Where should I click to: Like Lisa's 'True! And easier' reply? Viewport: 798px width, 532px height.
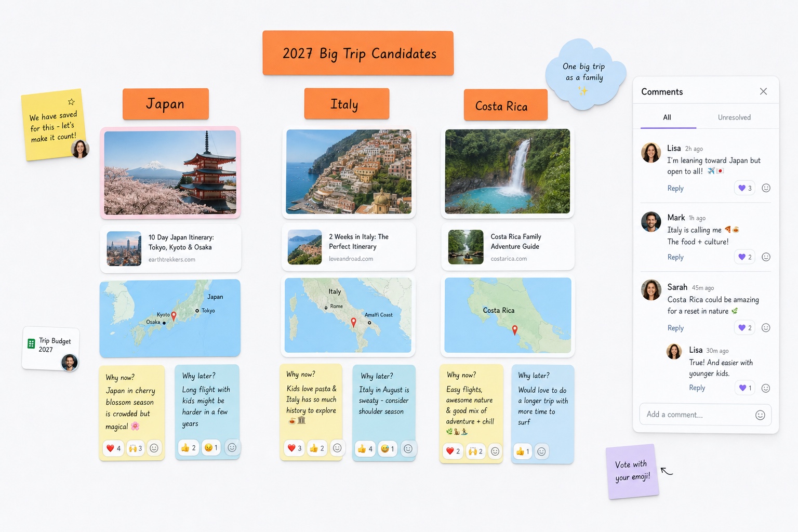(745, 388)
